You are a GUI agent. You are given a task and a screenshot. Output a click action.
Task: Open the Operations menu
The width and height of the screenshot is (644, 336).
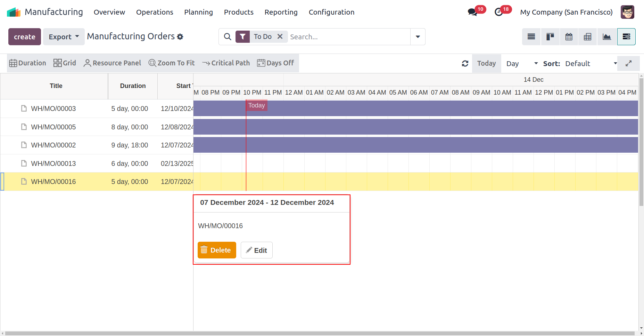[155, 12]
